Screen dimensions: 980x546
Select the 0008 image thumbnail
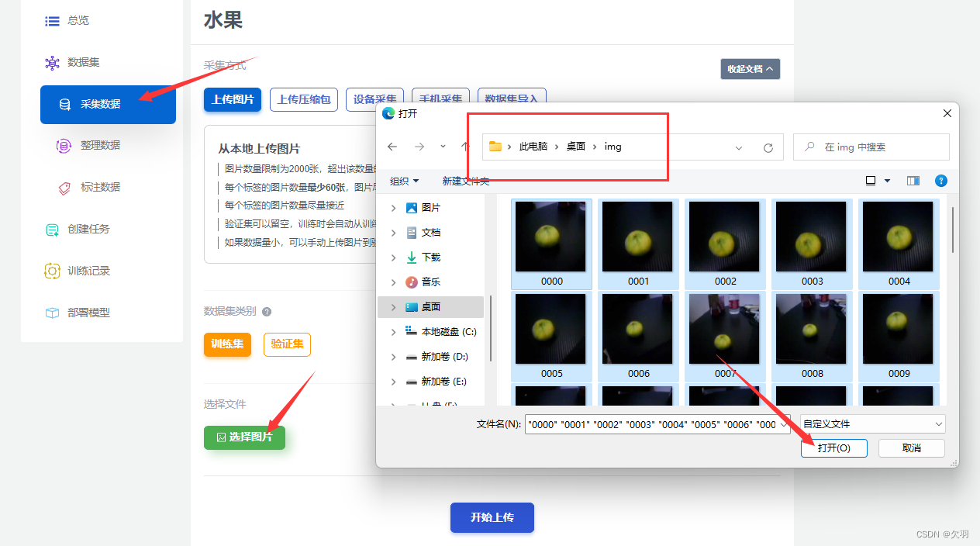813,336
